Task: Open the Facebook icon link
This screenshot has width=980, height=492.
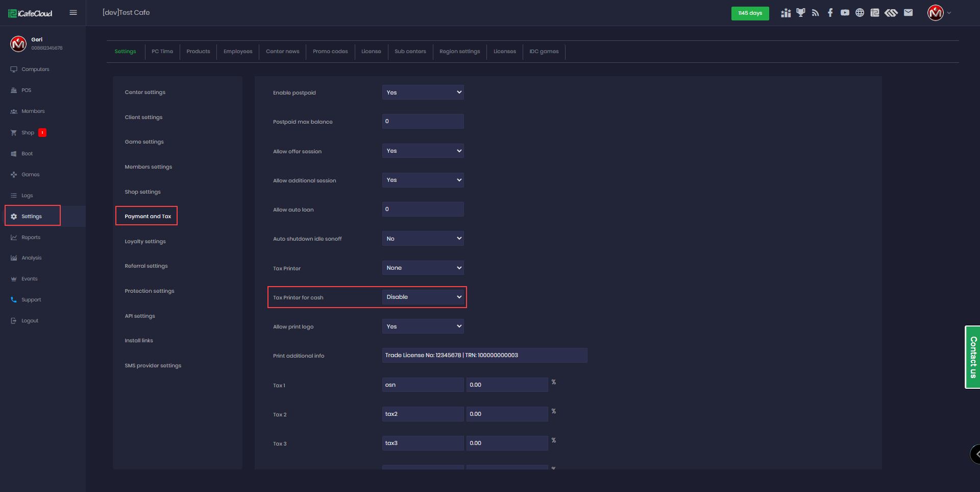Action: pos(830,13)
